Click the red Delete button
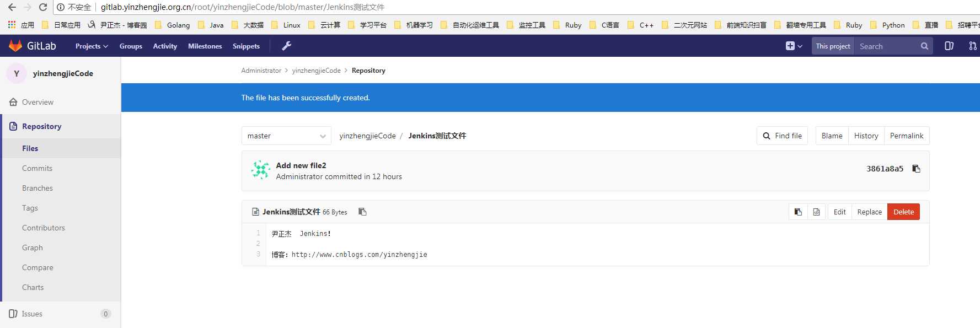 903,212
